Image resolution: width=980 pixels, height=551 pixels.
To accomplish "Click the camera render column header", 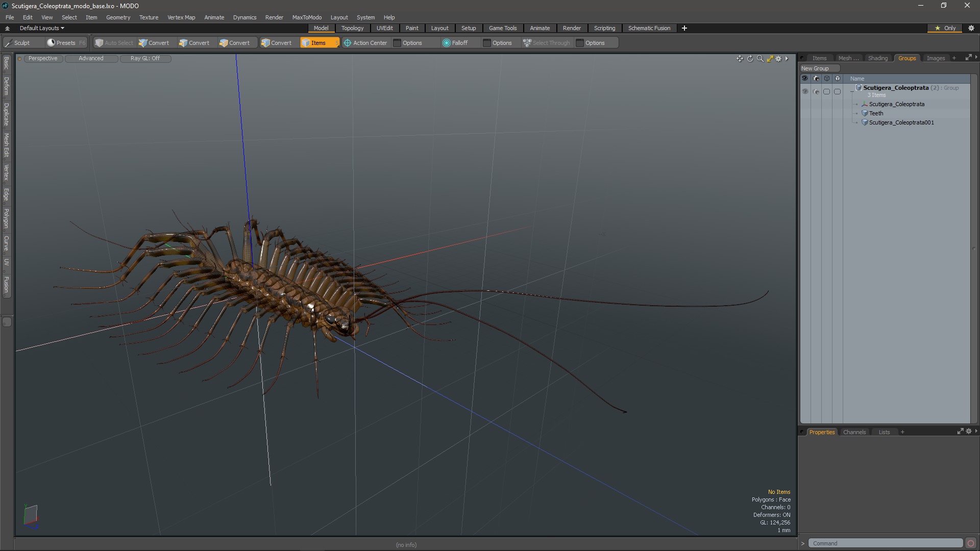I will [816, 79].
